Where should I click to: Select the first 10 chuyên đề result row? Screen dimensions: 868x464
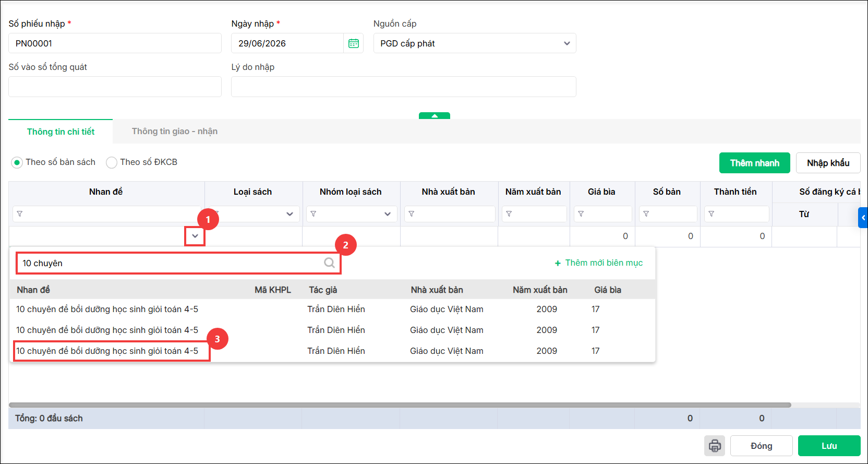pyautogui.click(x=333, y=310)
